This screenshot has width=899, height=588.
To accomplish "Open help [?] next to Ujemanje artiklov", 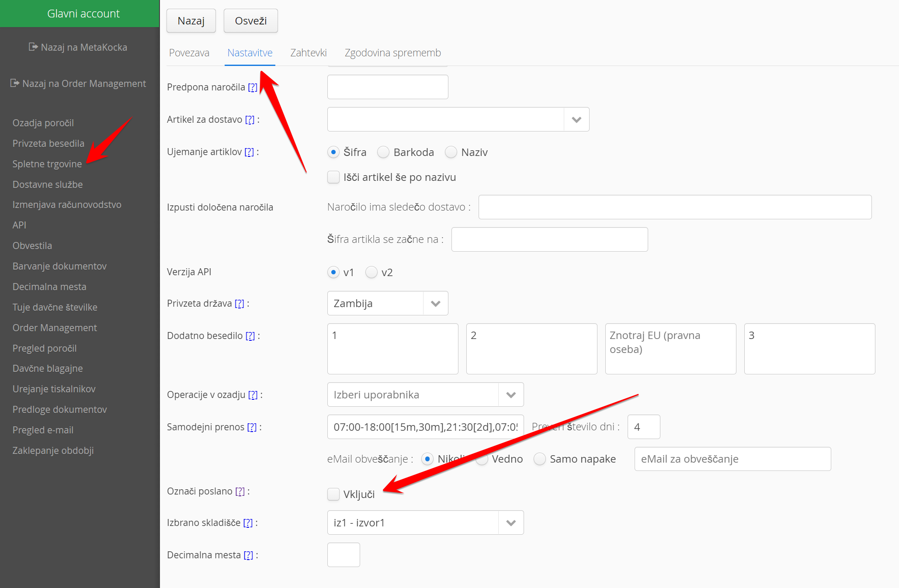I will tap(249, 152).
